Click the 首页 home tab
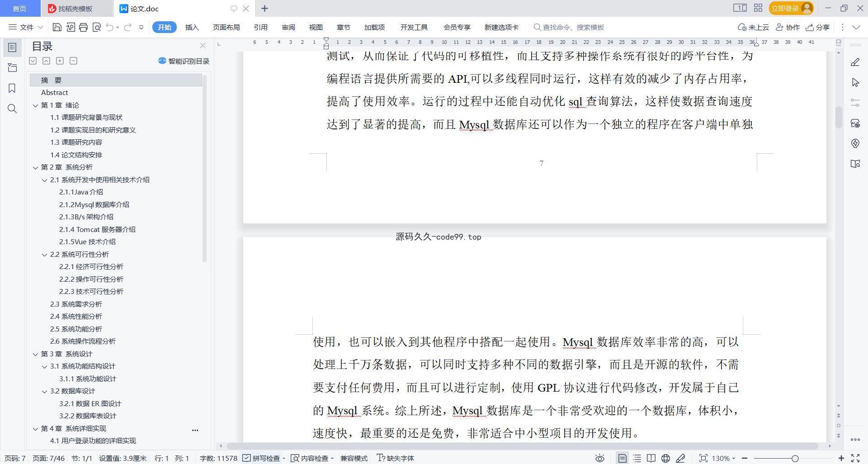 pos(19,9)
